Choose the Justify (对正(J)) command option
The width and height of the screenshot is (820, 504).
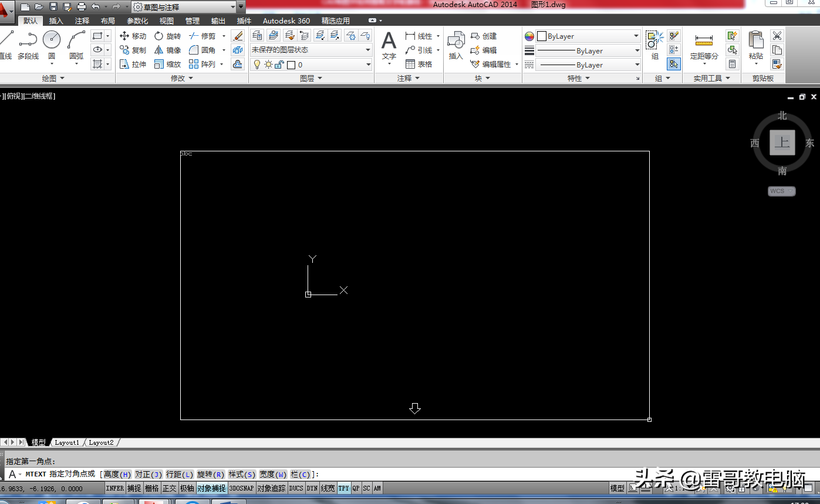click(x=149, y=474)
